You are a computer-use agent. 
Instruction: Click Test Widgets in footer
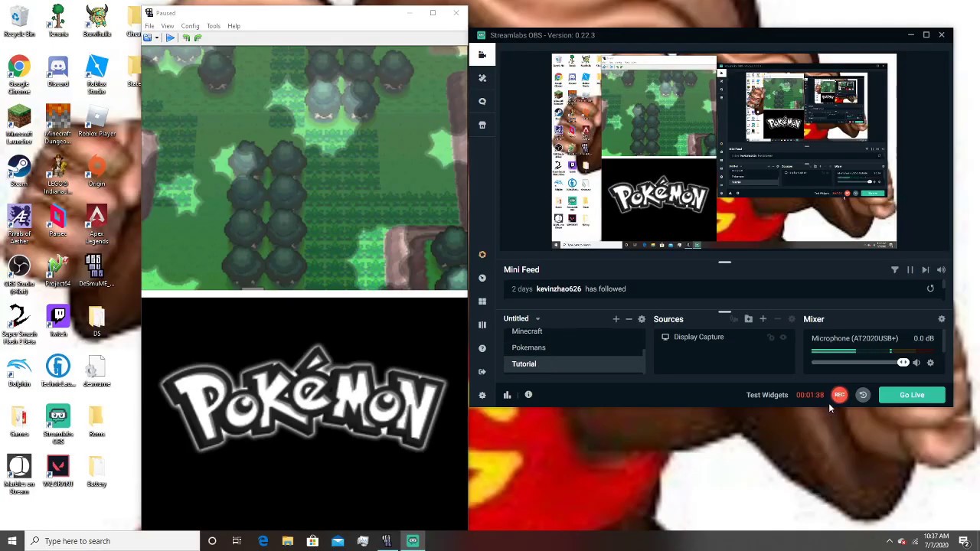[766, 395]
